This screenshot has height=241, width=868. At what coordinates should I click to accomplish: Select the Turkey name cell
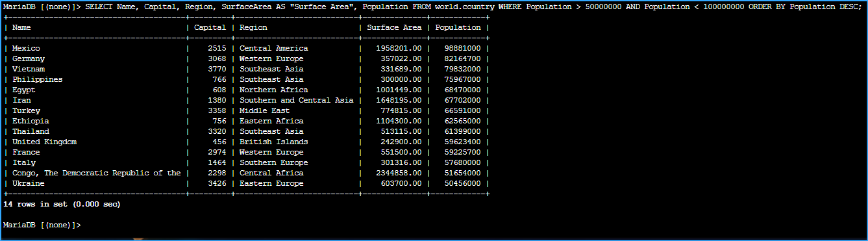click(x=26, y=111)
